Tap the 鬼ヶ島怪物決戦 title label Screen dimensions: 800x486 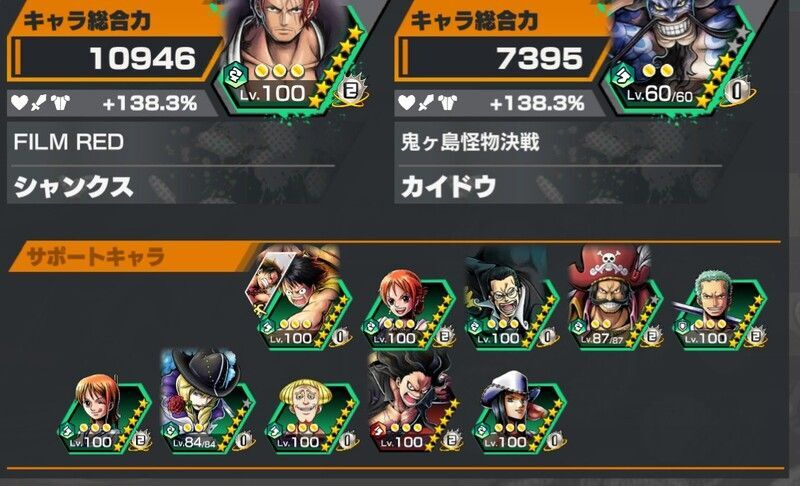click(470, 142)
